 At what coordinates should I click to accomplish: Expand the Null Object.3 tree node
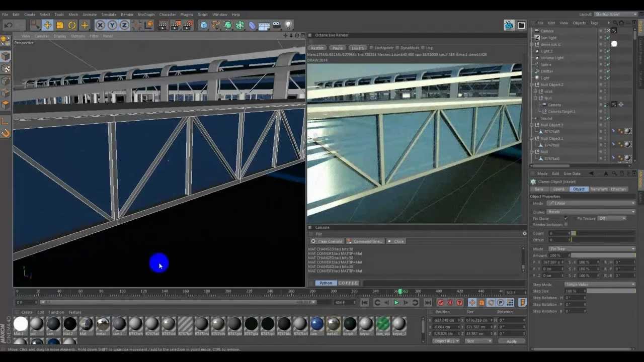point(533,125)
